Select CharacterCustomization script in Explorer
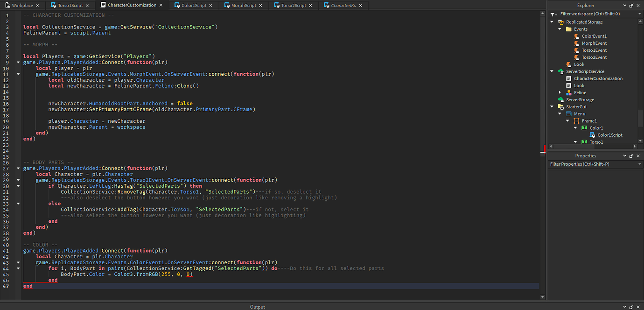The width and height of the screenshot is (644, 310). 598,78
